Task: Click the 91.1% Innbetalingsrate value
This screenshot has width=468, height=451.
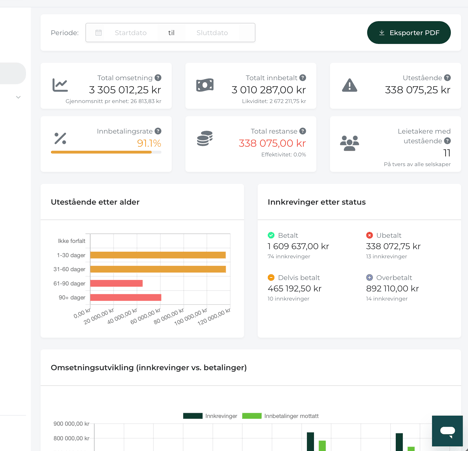Action: pos(149,143)
